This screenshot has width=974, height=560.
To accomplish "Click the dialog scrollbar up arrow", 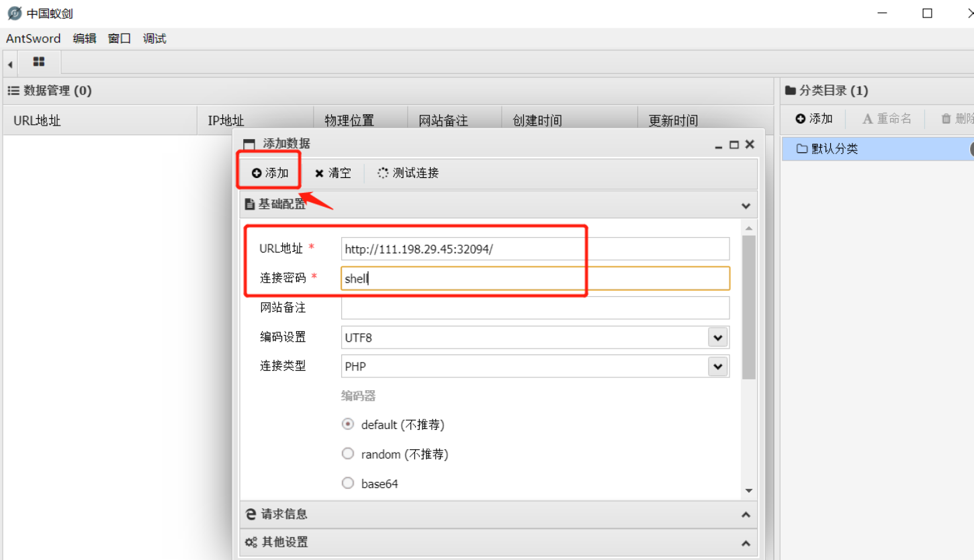I will 749,229.
